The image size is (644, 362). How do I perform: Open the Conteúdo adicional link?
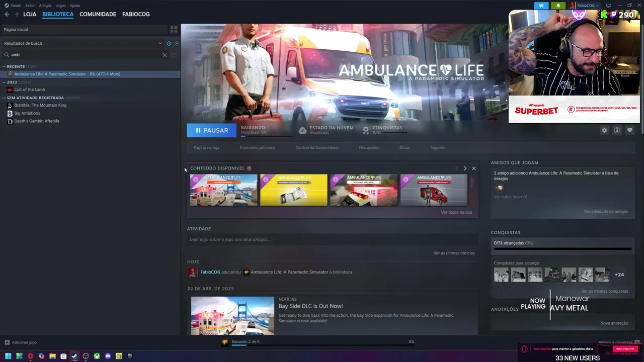coord(257,148)
